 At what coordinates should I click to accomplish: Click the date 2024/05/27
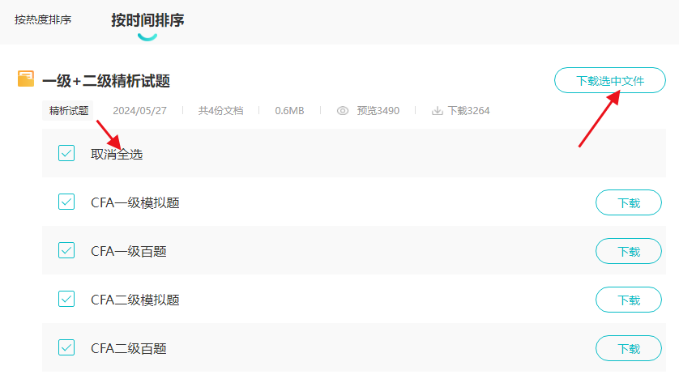(x=139, y=111)
